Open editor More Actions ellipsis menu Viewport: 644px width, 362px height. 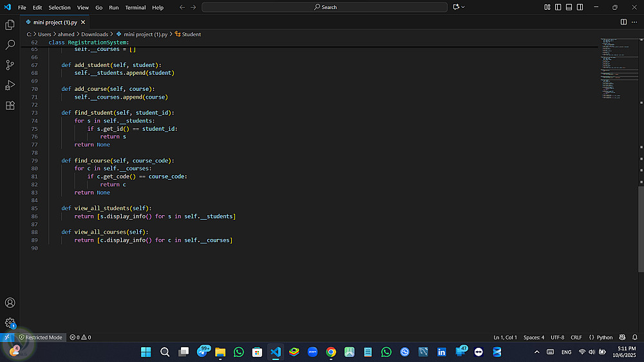click(634, 21)
